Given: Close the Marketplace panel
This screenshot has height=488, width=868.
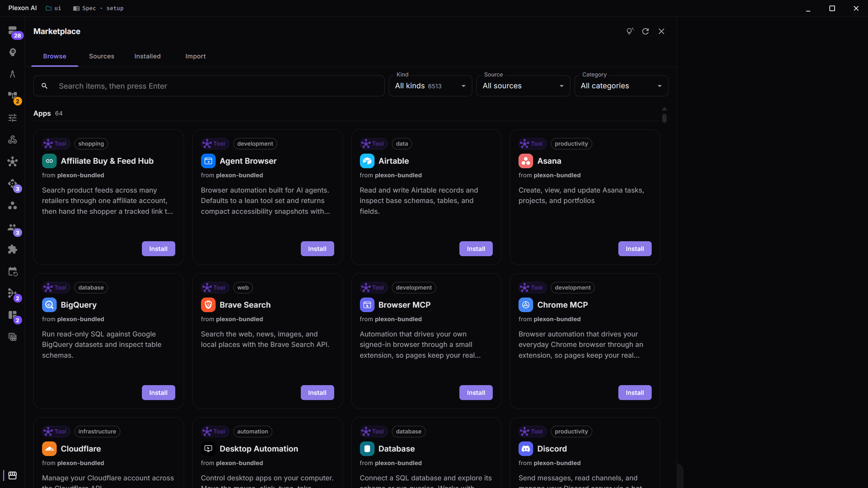Looking at the screenshot, I should click(661, 31).
